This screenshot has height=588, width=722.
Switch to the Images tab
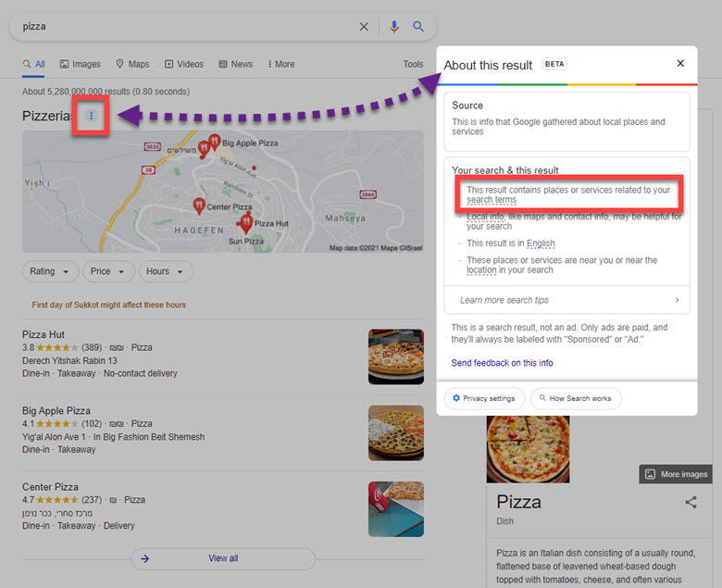(x=81, y=64)
